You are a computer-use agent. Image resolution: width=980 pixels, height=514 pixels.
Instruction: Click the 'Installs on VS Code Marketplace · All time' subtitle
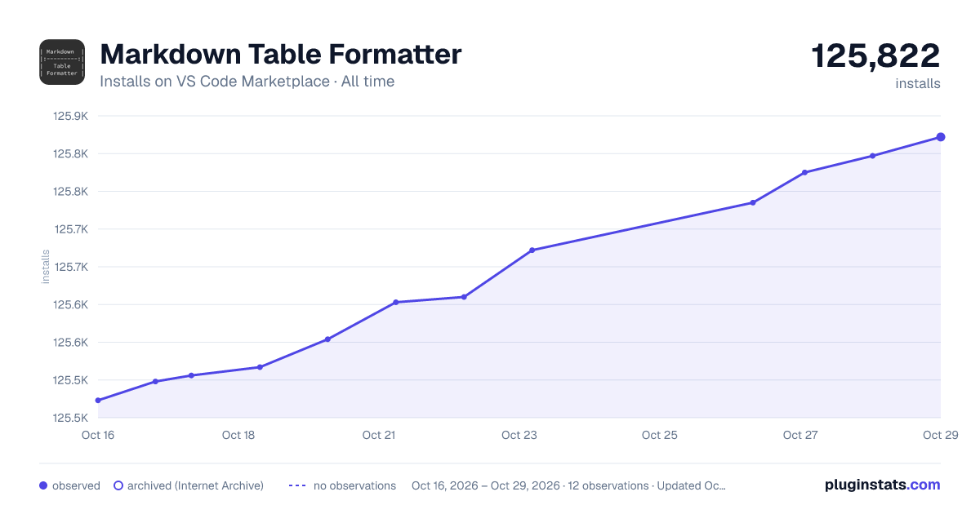[x=247, y=82]
